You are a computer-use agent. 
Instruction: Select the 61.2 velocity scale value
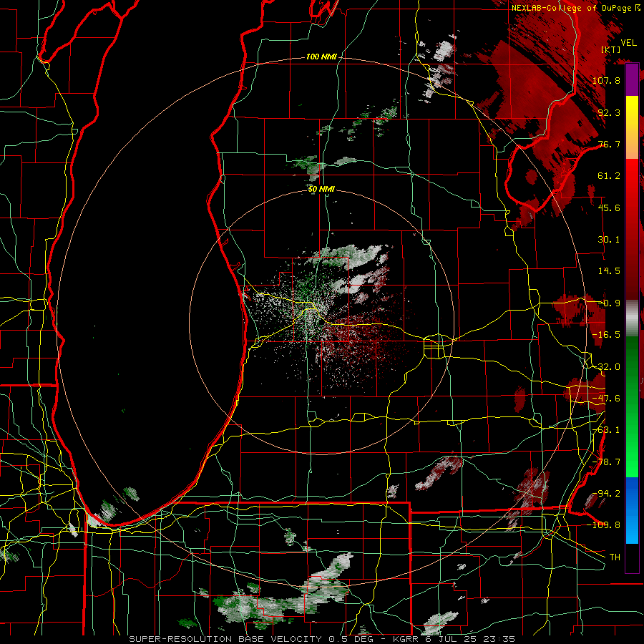tap(609, 176)
